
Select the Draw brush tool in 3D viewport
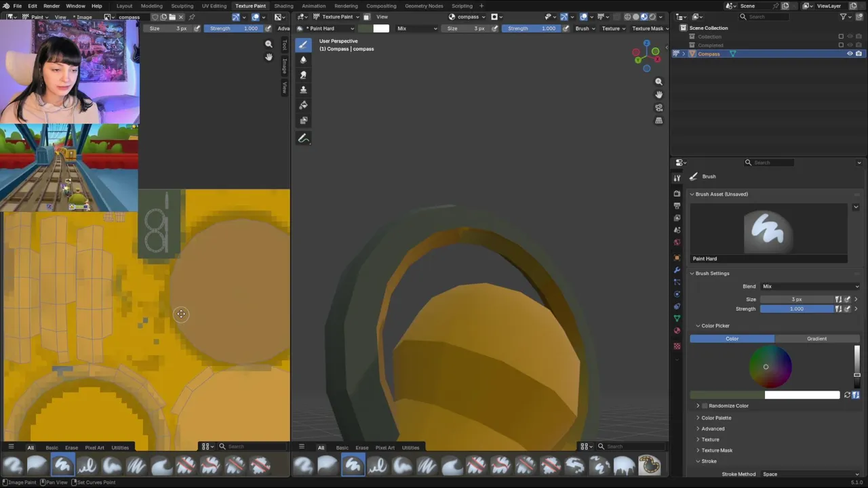303,45
